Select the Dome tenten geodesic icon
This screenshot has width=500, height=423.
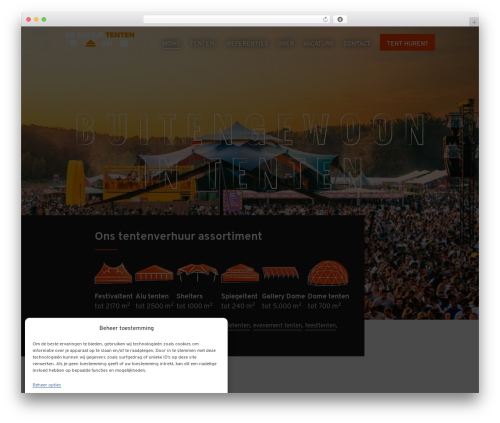pyautogui.click(x=328, y=273)
